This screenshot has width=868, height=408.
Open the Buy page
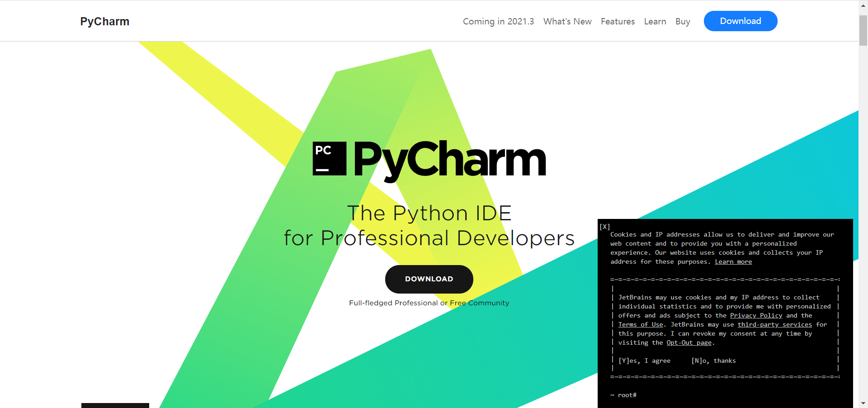[683, 21]
